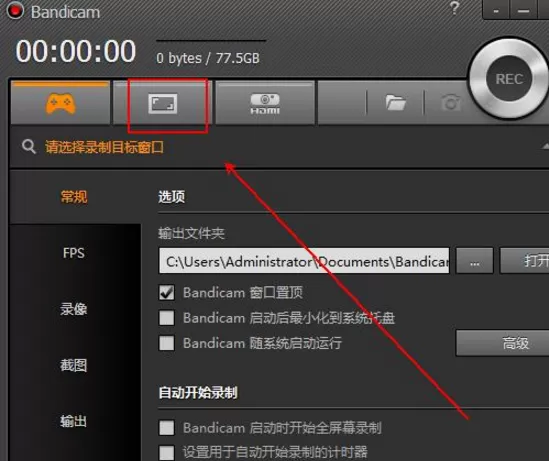Enable Bandicam 随系统启动运行 checkbox

click(x=167, y=343)
